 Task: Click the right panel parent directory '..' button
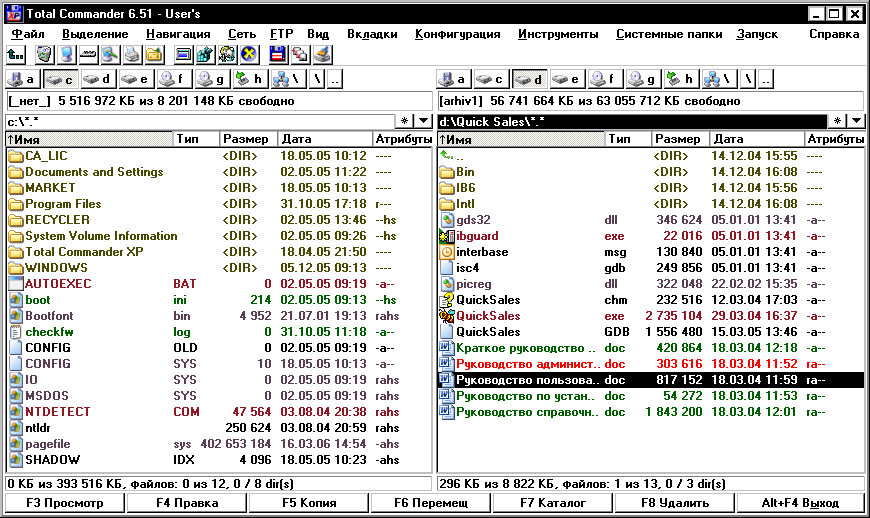pos(766,79)
